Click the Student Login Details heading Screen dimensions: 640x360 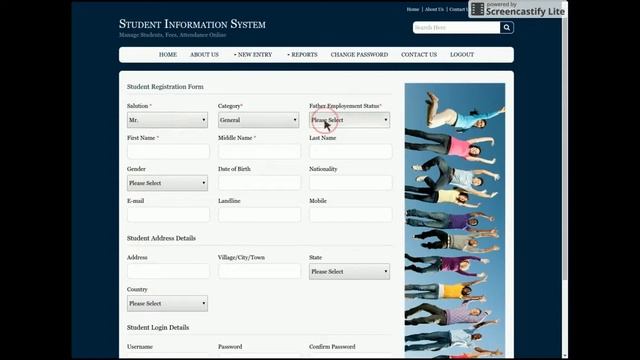coord(158,327)
